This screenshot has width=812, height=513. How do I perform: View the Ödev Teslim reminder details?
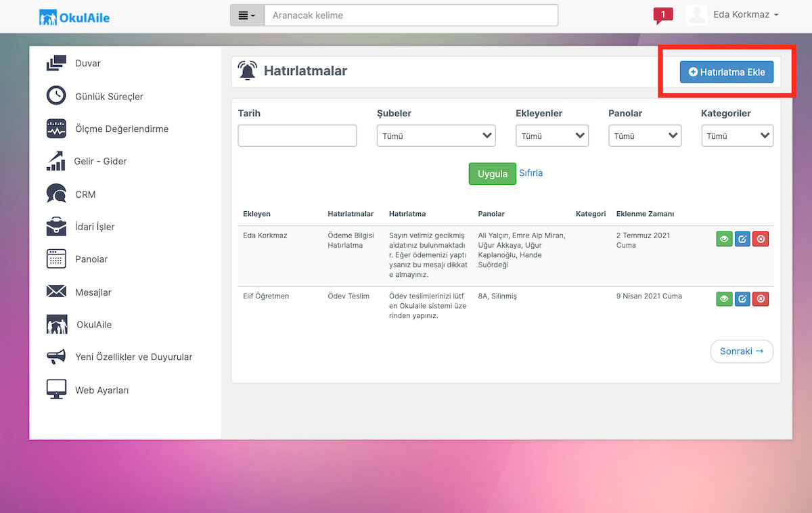724,298
